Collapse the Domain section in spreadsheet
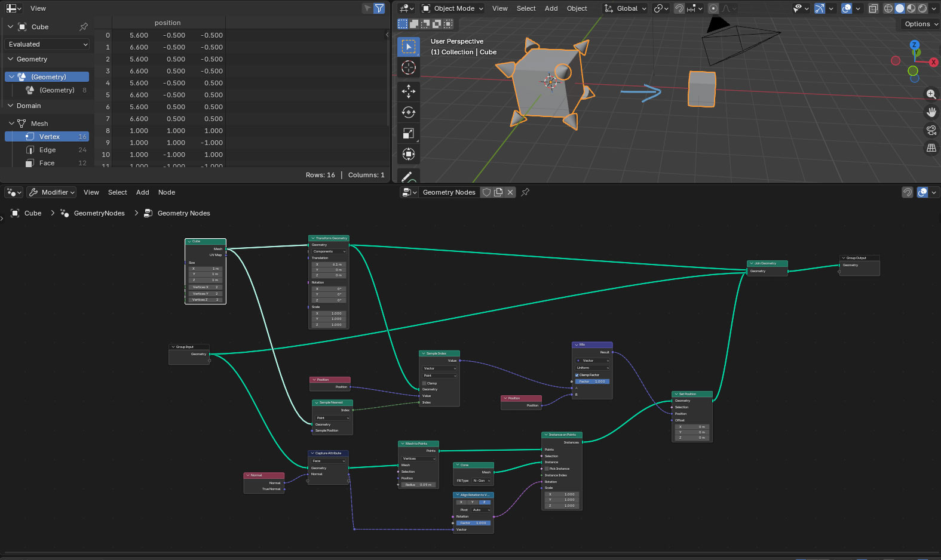Viewport: 941px width, 560px height. click(11, 106)
